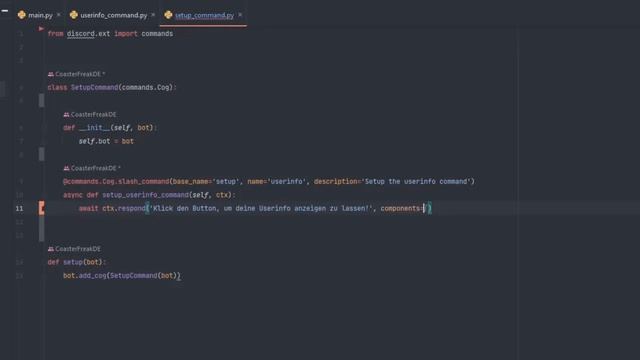Click the orange change marker beside line 11
The height and width of the screenshot is (360, 640).
[42, 208]
